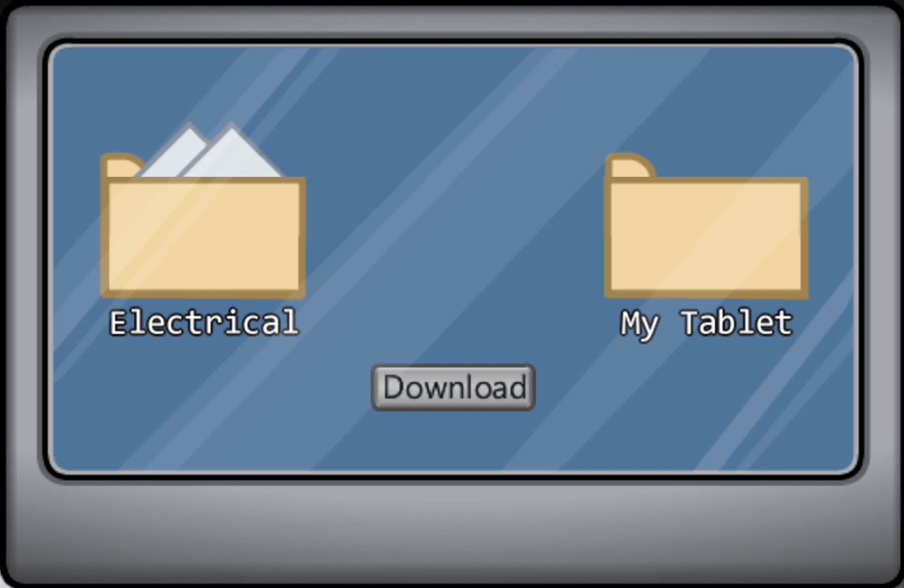The image size is (904, 588).
Task: Click the white papers in the Electrical folder
Action: pos(211,151)
